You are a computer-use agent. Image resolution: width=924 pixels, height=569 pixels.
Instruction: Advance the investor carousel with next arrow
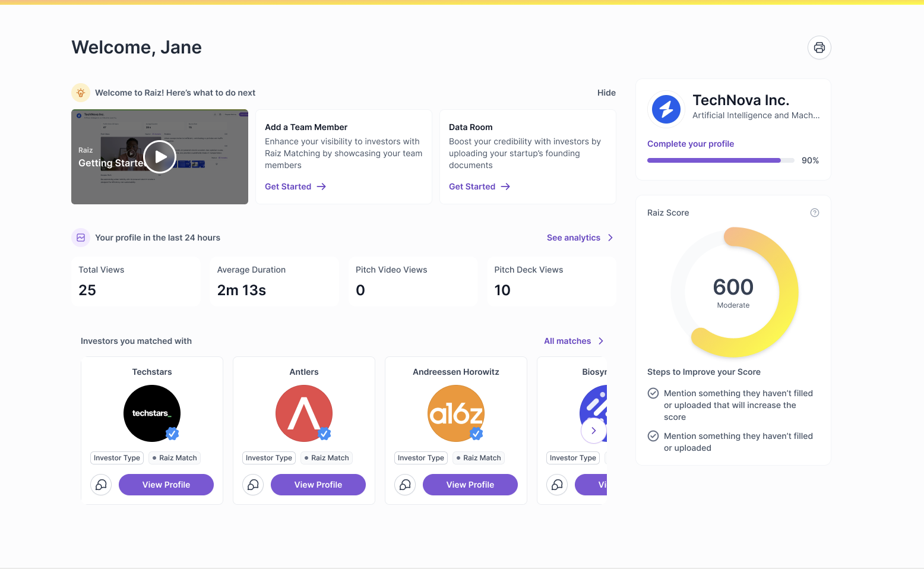pos(593,431)
